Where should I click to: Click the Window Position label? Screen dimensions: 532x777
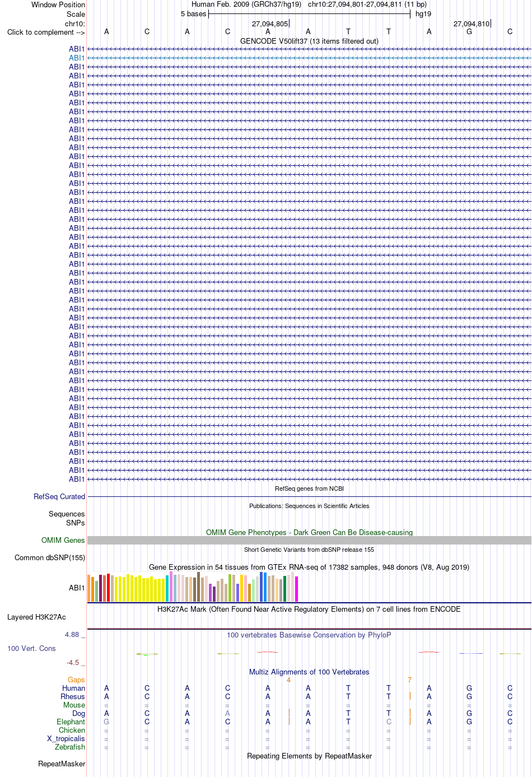click(x=58, y=4)
